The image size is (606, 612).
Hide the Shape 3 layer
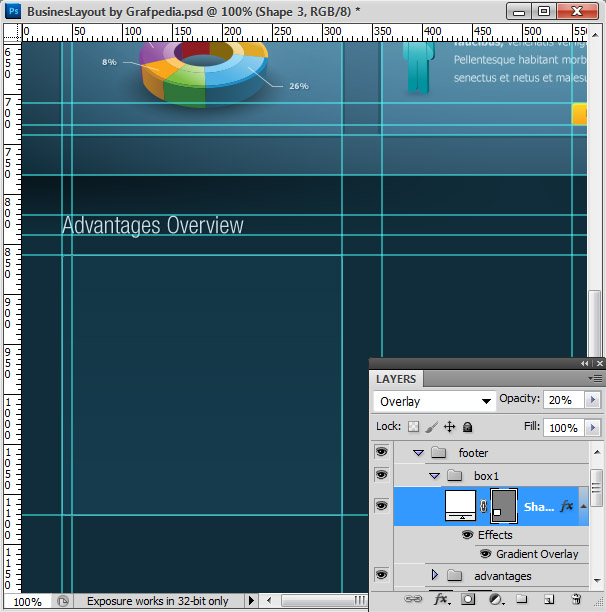pyautogui.click(x=381, y=506)
